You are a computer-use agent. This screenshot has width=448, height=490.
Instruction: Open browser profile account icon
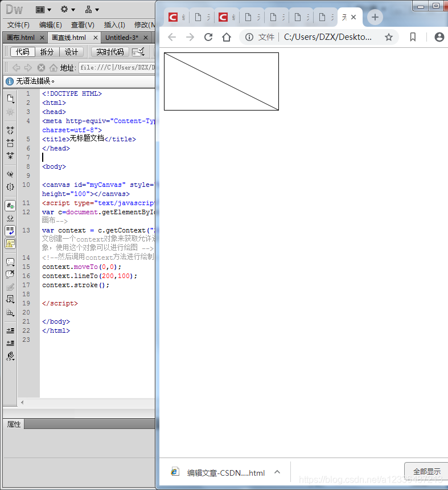439,37
